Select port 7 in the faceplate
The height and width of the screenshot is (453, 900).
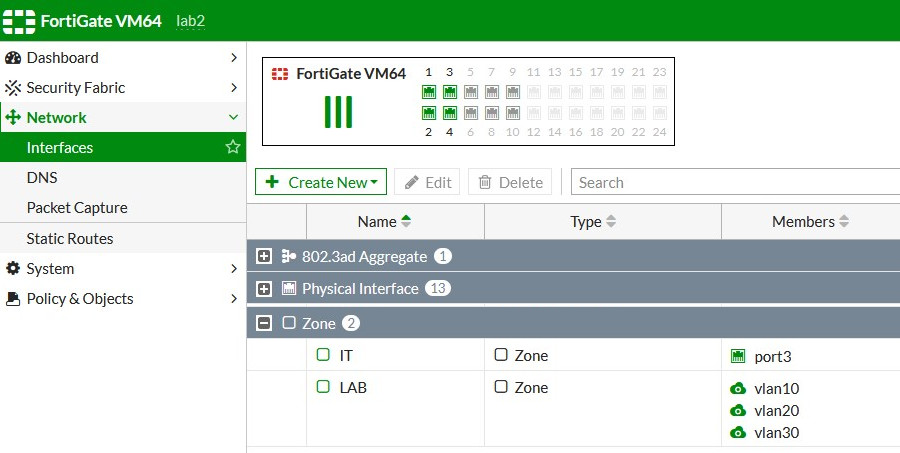point(492,92)
